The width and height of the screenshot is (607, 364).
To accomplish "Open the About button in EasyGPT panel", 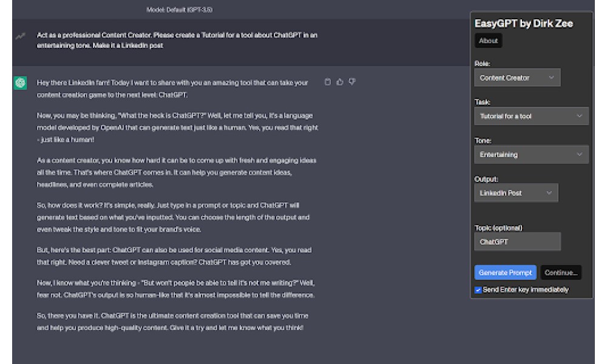I will [488, 41].
